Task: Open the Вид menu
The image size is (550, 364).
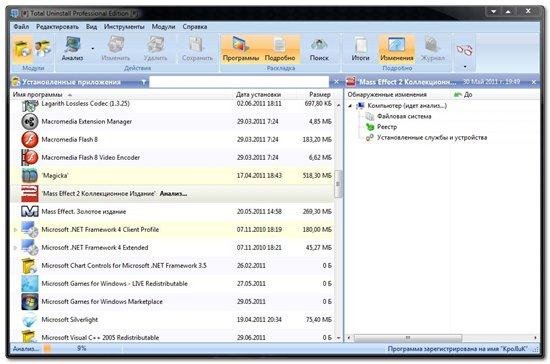Action: click(91, 27)
